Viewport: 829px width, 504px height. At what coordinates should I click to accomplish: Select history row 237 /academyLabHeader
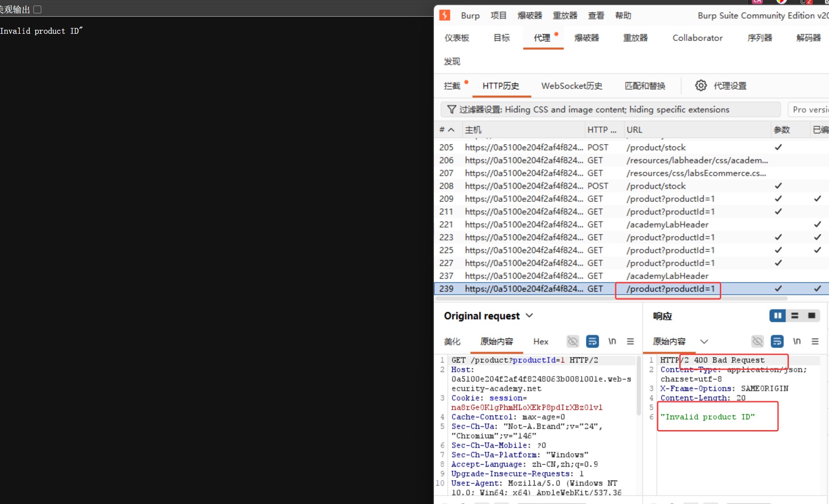coord(631,276)
